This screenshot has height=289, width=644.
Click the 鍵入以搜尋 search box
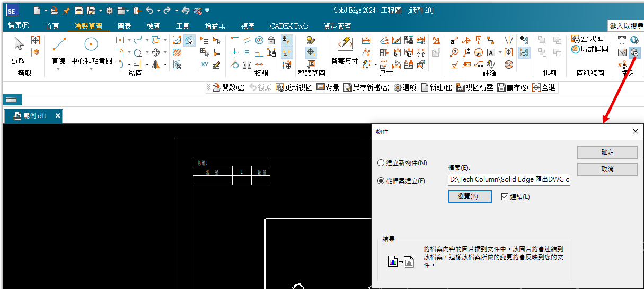click(x=626, y=26)
